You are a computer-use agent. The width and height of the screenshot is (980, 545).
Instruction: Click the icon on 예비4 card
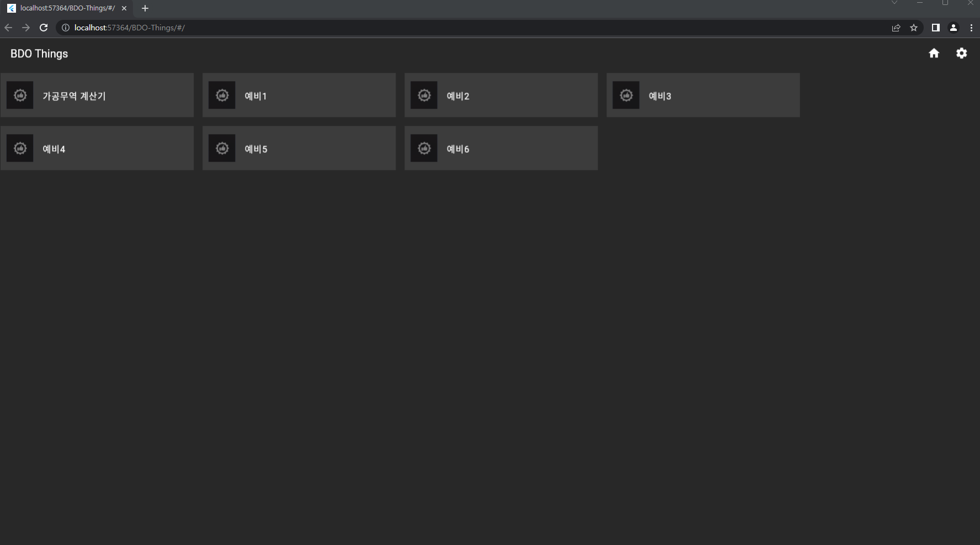[20, 148]
